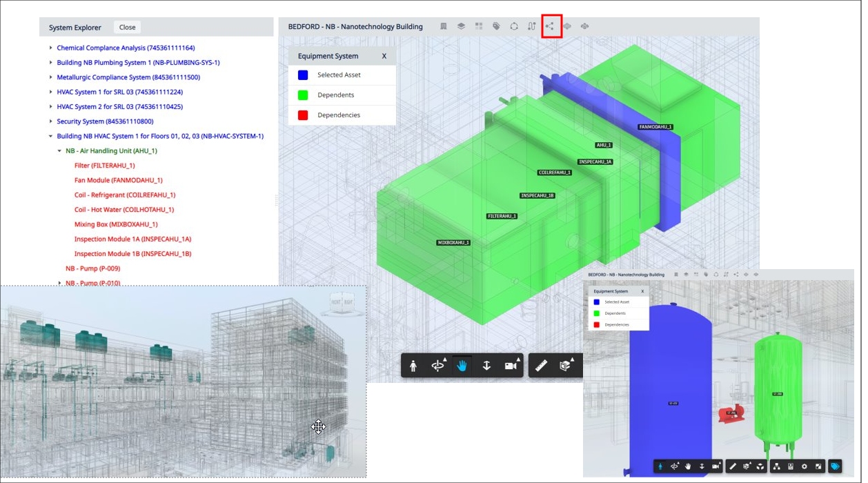Viewport: 868px width, 483px height.
Task: Close the System Explorer panel
Action: [127, 28]
